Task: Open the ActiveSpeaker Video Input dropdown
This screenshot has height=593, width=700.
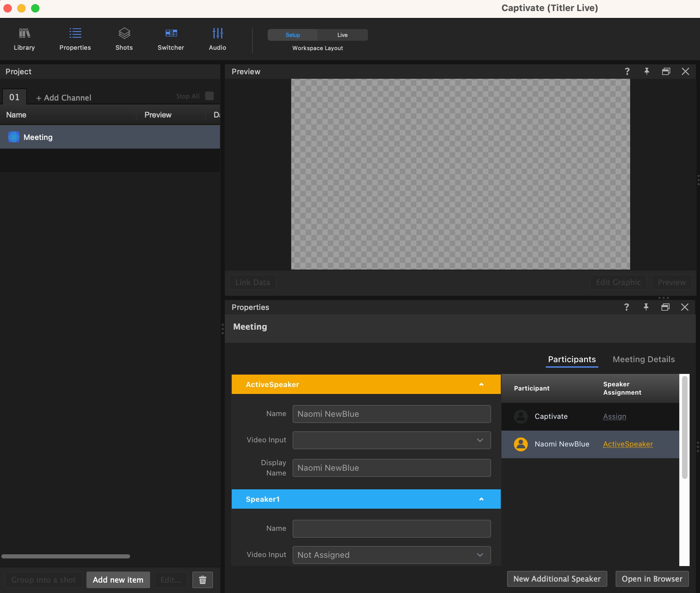Action: pyautogui.click(x=392, y=440)
